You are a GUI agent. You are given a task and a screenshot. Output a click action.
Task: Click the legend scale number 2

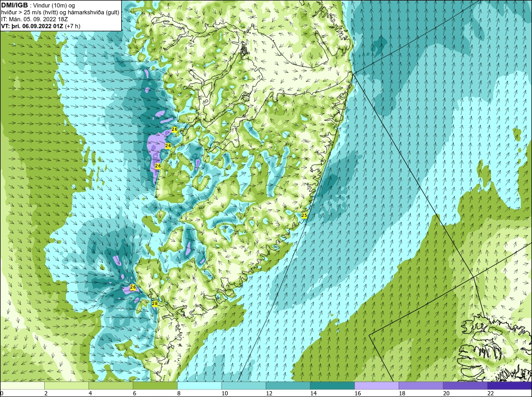(46, 393)
